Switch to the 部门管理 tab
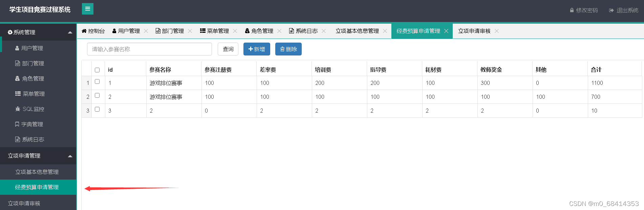 coord(170,31)
